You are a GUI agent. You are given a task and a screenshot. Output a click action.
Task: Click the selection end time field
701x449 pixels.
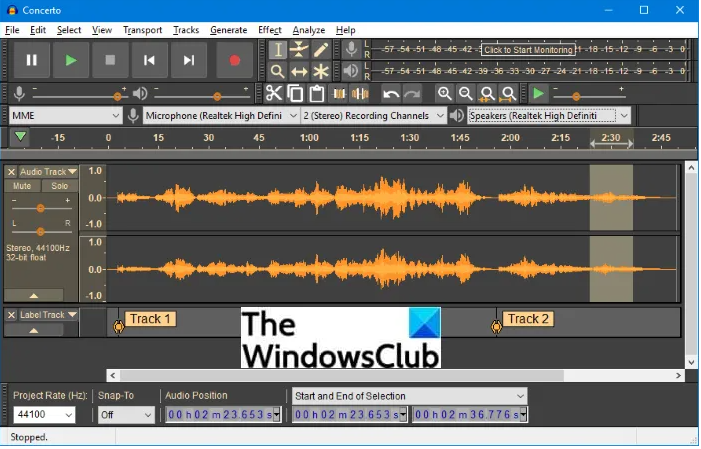click(x=469, y=415)
